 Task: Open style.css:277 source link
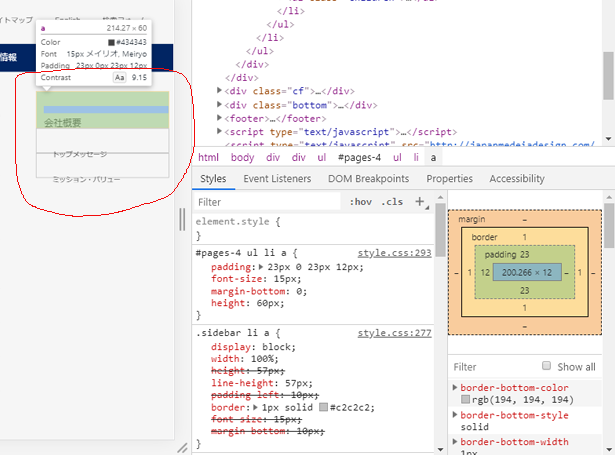click(394, 333)
